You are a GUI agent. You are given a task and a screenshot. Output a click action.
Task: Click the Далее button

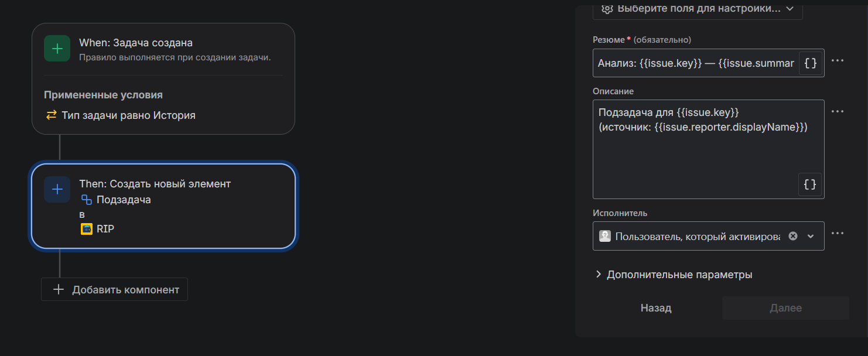(785, 308)
